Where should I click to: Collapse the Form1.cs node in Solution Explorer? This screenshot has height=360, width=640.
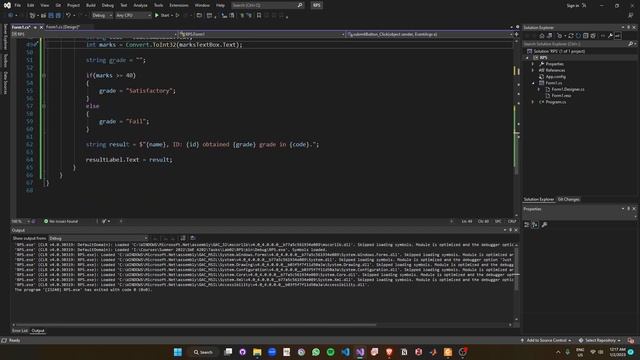pyautogui.click(x=533, y=83)
